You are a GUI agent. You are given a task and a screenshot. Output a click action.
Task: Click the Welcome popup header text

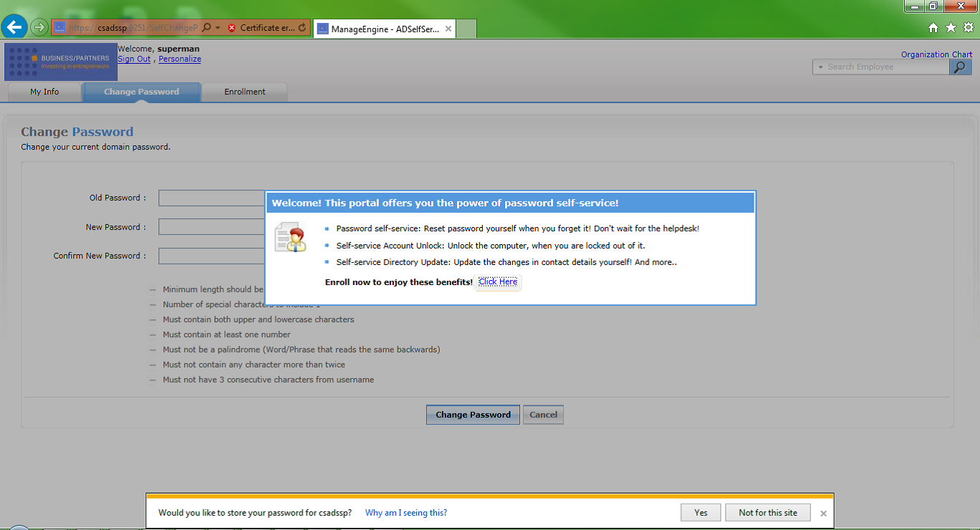click(x=445, y=203)
